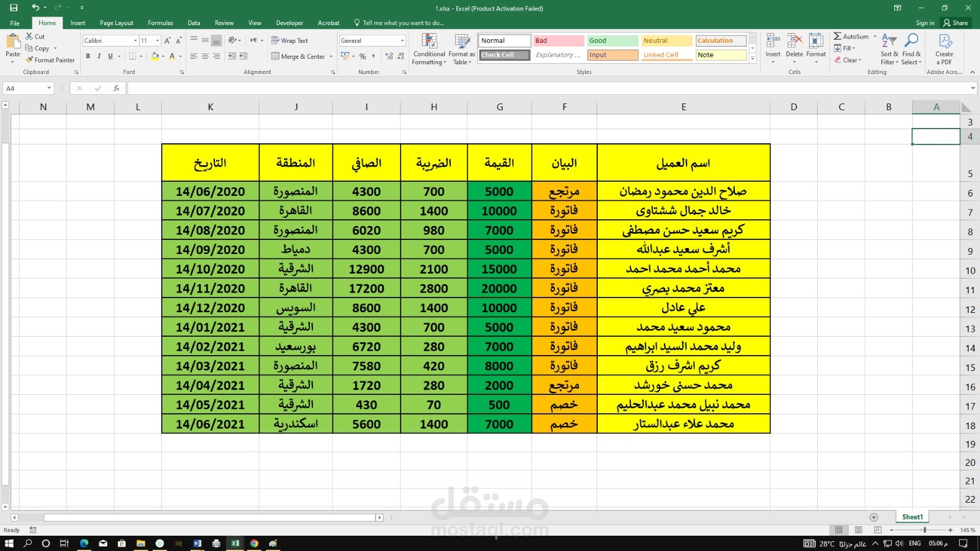
Task: Open the Windows Start menu
Action: coord(9,543)
